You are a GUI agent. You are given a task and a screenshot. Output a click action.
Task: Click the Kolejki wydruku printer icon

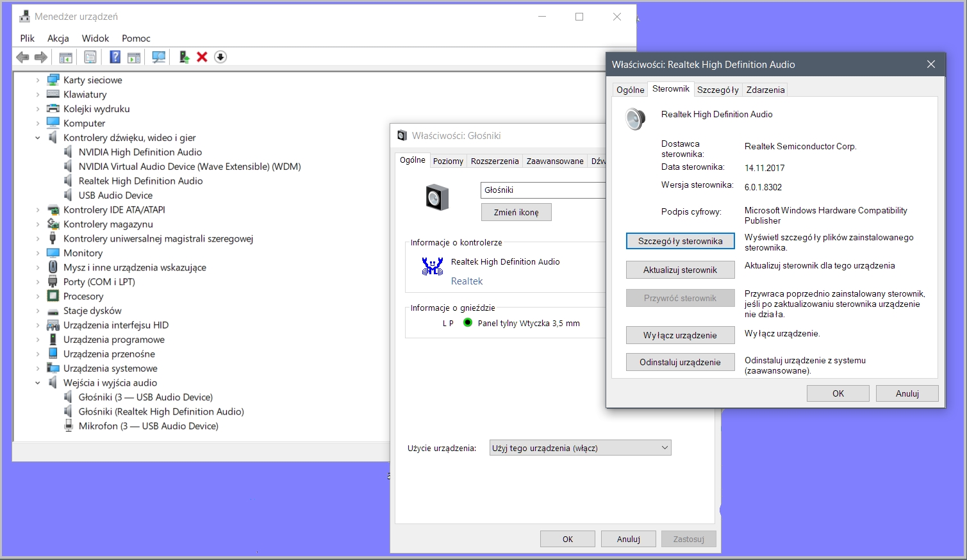pyautogui.click(x=53, y=109)
